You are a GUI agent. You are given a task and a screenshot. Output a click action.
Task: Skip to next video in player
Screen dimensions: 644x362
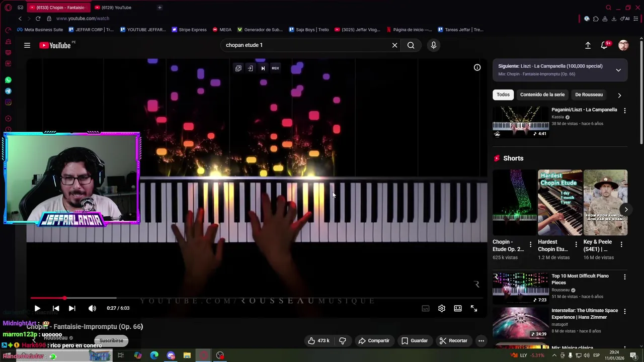[x=72, y=308]
